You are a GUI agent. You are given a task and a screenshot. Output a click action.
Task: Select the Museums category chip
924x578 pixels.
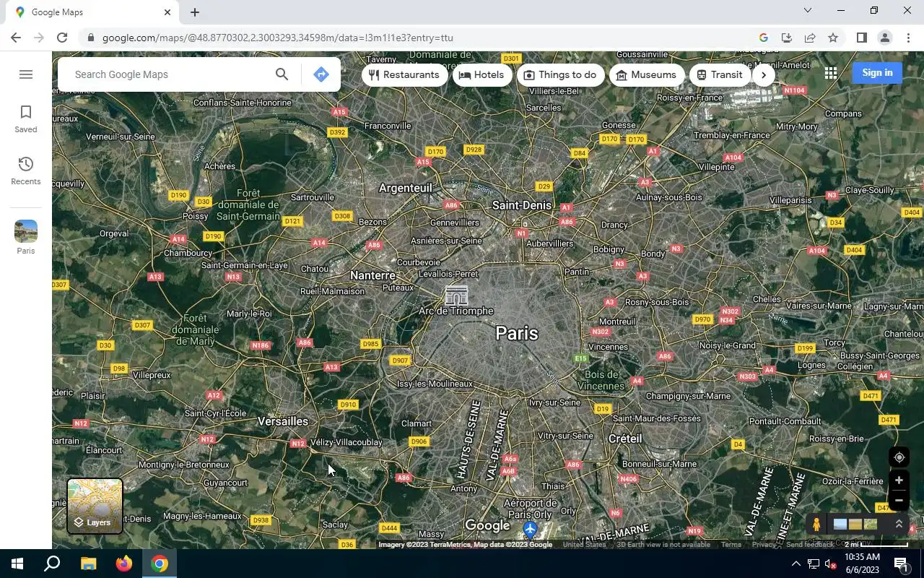(646, 74)
